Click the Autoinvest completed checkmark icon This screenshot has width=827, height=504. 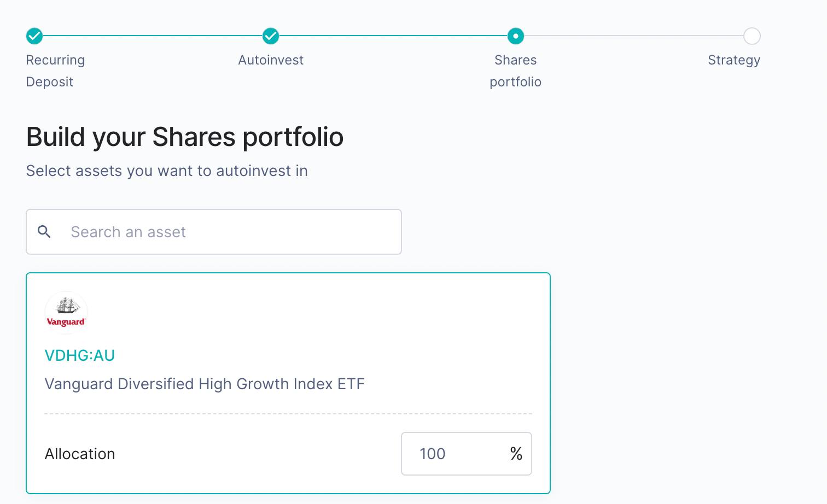point(271,36)
